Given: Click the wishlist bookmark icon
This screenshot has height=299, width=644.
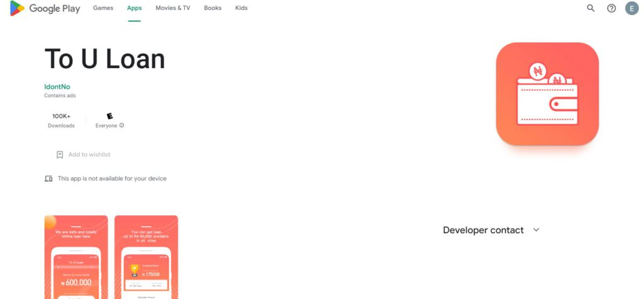Looking at the screenshot, I should coord(60,155).
